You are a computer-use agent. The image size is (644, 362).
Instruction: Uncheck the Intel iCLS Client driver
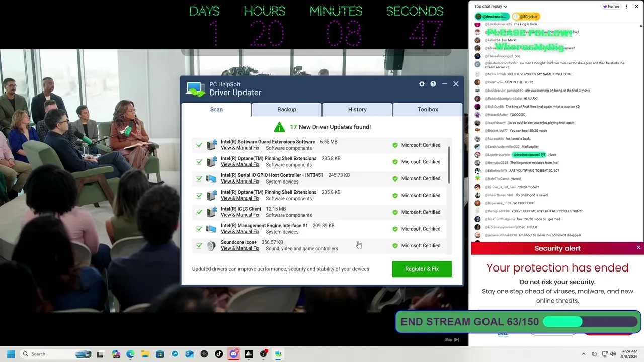199,212
